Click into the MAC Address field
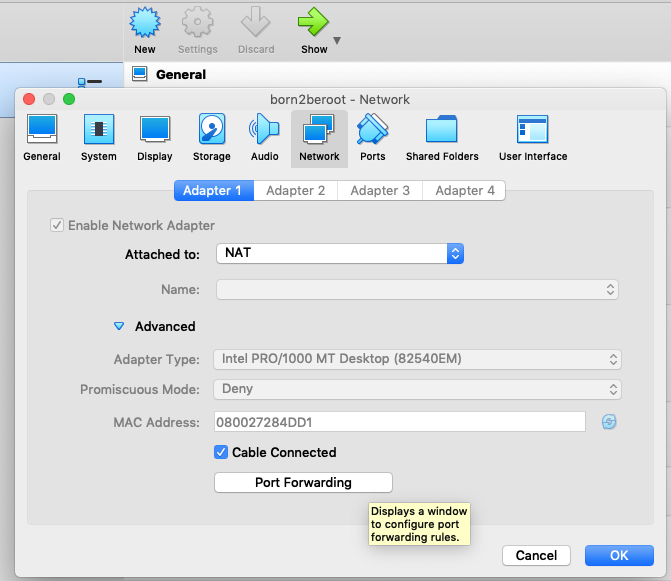Image resolution: width=671 pixels, height=581 pixels. click(400, 422)
